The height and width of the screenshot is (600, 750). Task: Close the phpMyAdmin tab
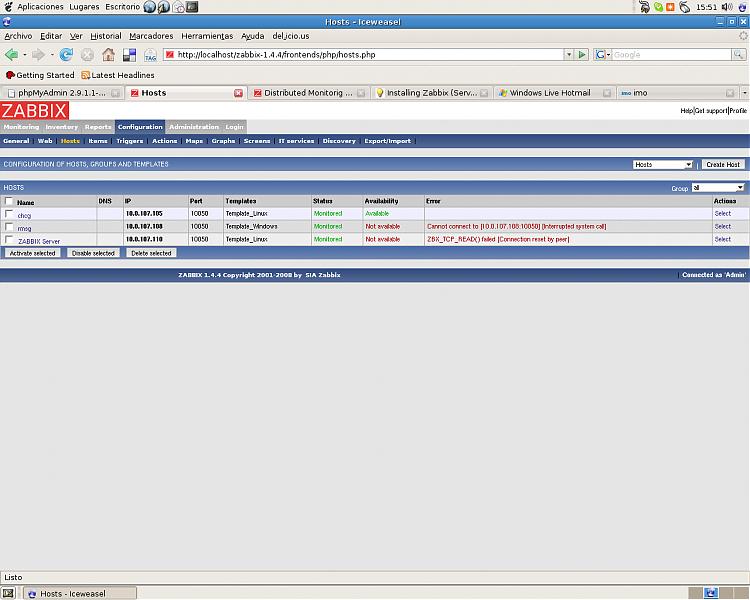coord(115,93)
